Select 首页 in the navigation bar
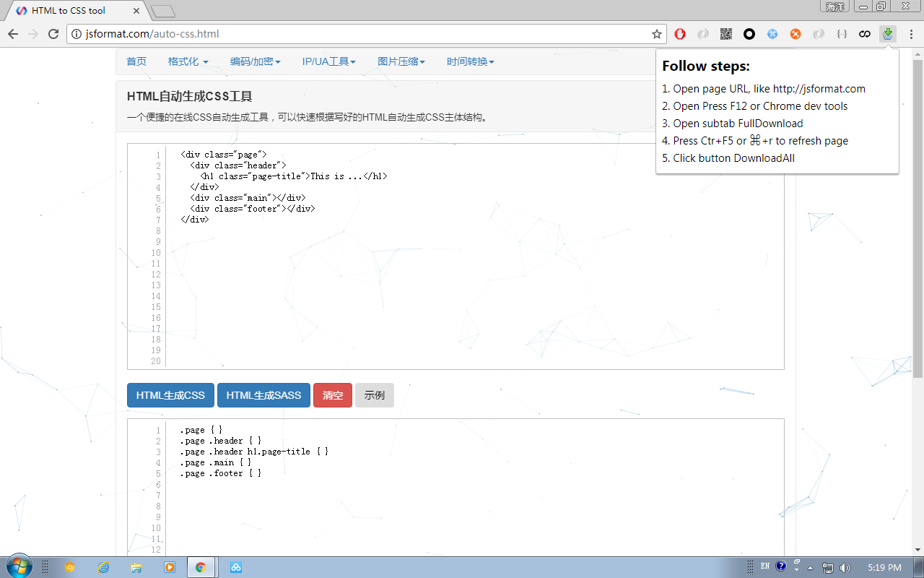The height and width of the screenshot is (578, 924). [136, 61]
